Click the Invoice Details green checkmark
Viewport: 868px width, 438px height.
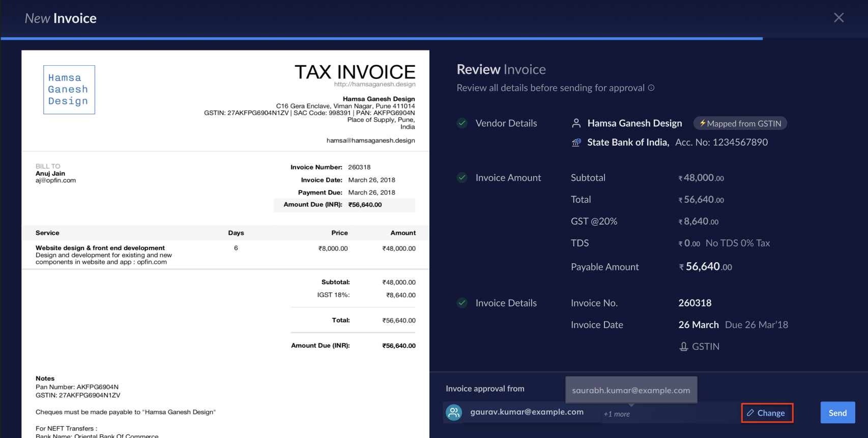click(x=462, y=303)
